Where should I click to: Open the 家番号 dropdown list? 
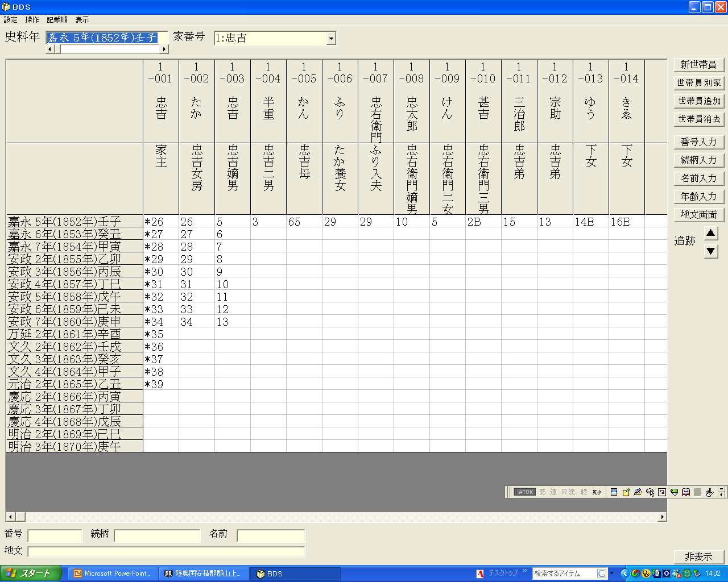[x=331, y=39]
